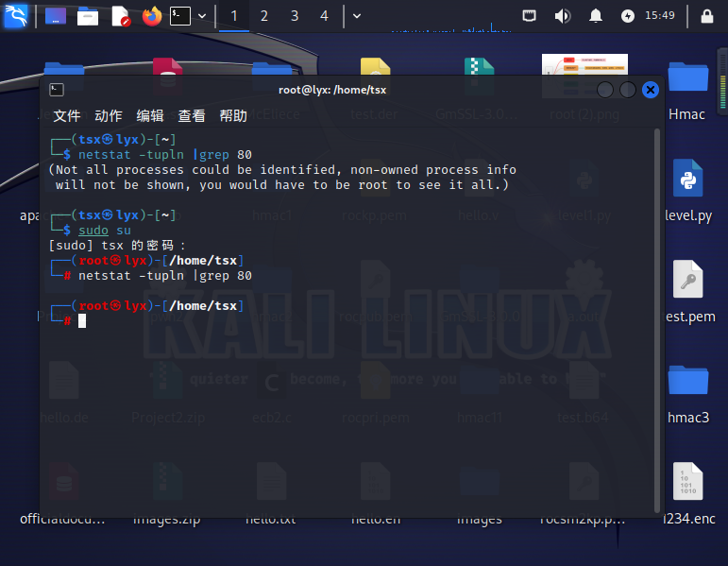Click the terminal vertical scrollbar
728x566 pixels.
[x=657, y=320]
